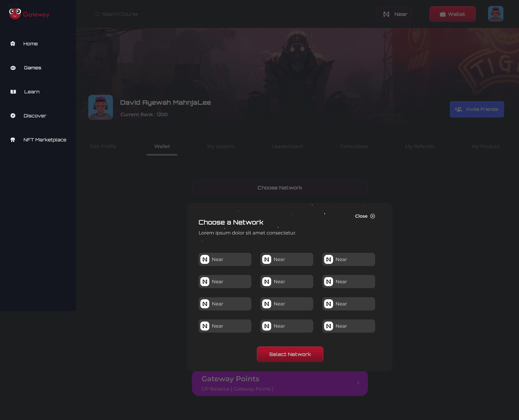Click the Search Course input field
519x420 pixels.
[120, 14]
